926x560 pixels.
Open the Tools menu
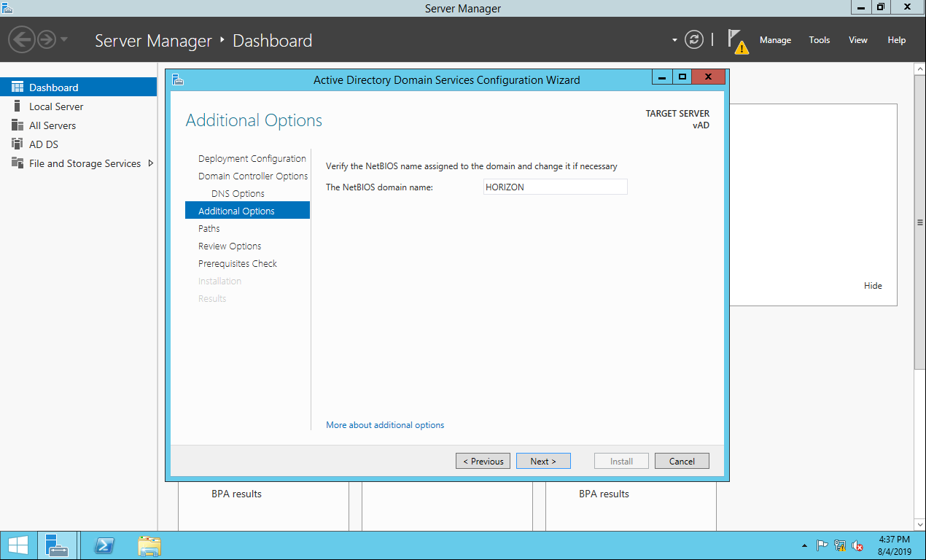click(x=819, y=40)
